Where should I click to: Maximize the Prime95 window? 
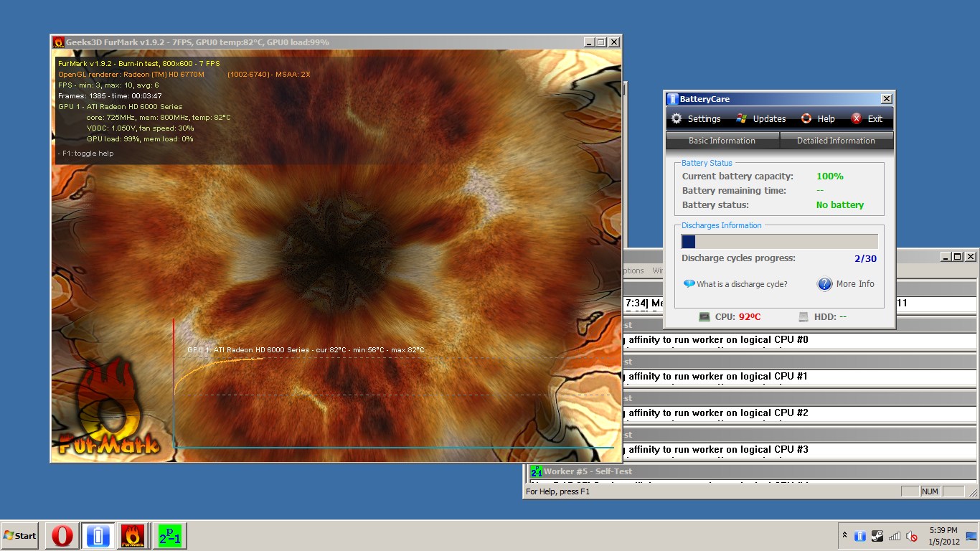click(957, 257)
